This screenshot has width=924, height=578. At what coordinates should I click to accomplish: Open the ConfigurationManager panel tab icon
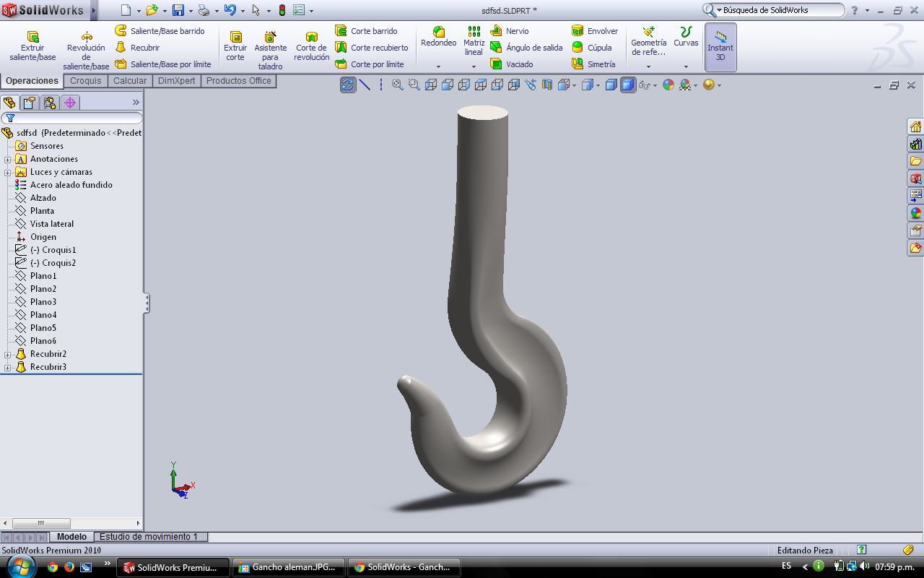click(49, 102)
